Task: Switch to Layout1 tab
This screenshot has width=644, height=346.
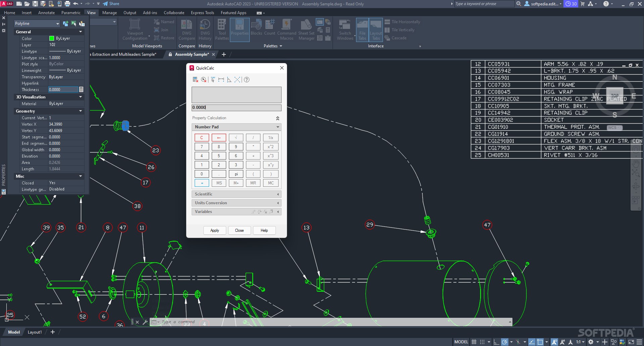Action: (35, 332)
